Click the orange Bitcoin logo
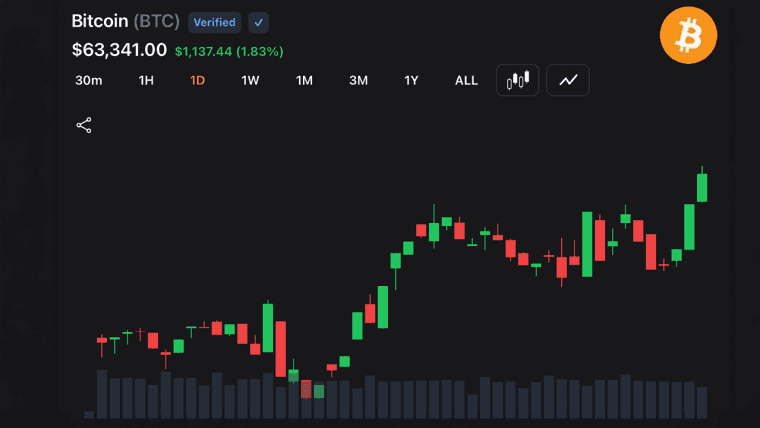The width and height of the screenshot is (760, 428). [688, 35]
